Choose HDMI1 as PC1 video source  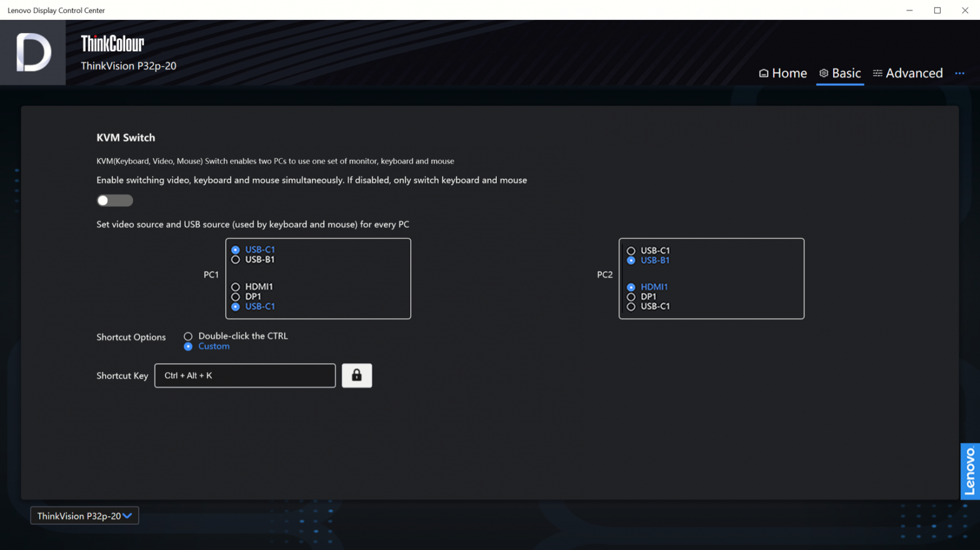[252, 287]
